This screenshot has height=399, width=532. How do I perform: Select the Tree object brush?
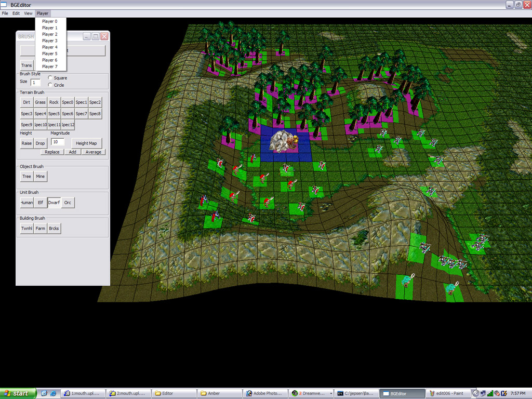pos(26,177)
